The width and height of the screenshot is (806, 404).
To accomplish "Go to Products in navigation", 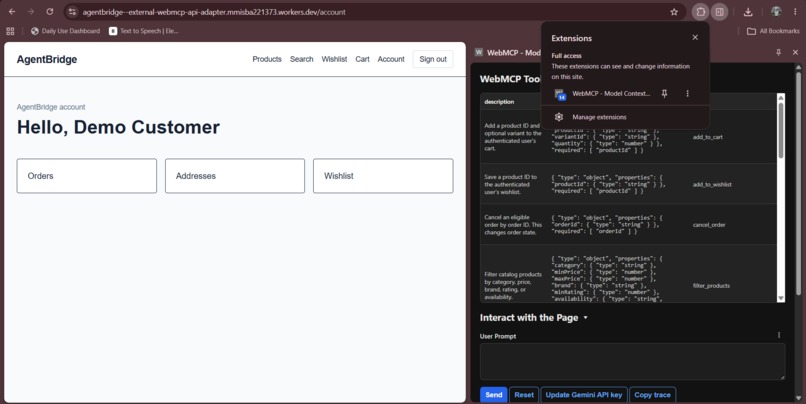I will click(267, 59).
